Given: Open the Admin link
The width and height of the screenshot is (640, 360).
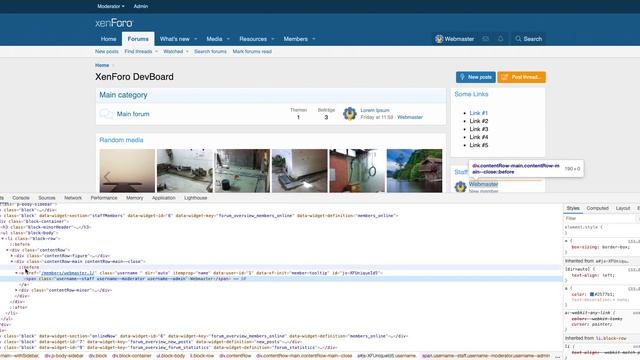Looking at the screenshot, I should pyautogui.click(x=141, y=6).
